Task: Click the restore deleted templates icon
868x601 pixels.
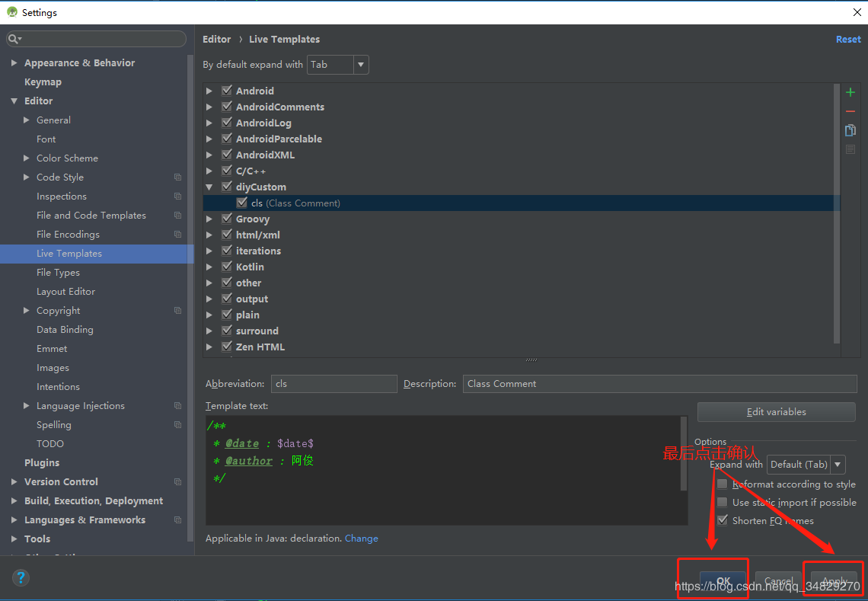Action: point(850,149)
